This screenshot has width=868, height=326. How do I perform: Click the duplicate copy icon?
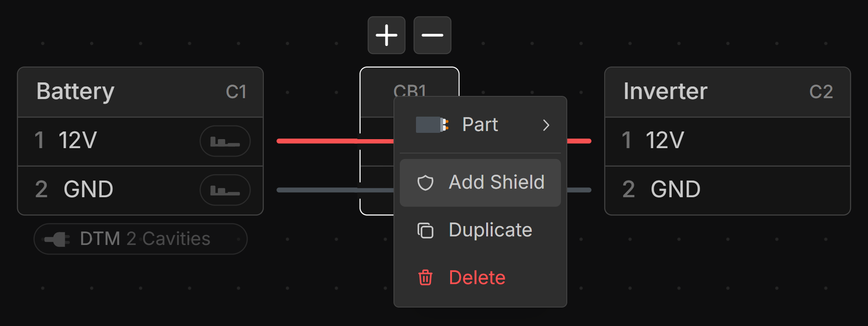click(x=425, y=231)
